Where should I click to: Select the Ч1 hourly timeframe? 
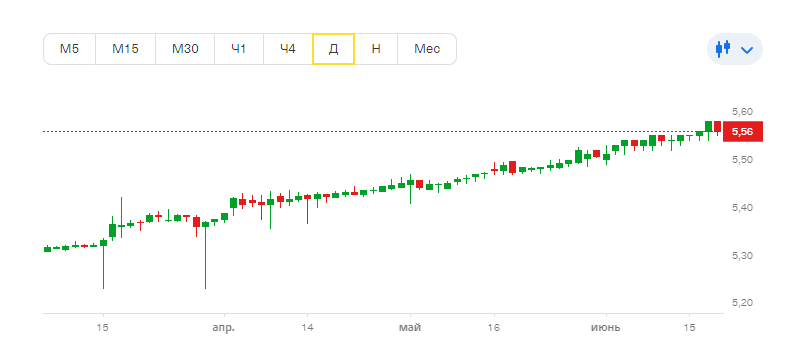239,49
